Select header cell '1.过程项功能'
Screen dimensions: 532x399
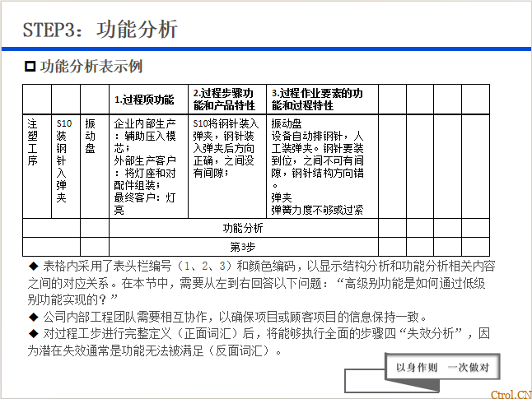[148, 100]
